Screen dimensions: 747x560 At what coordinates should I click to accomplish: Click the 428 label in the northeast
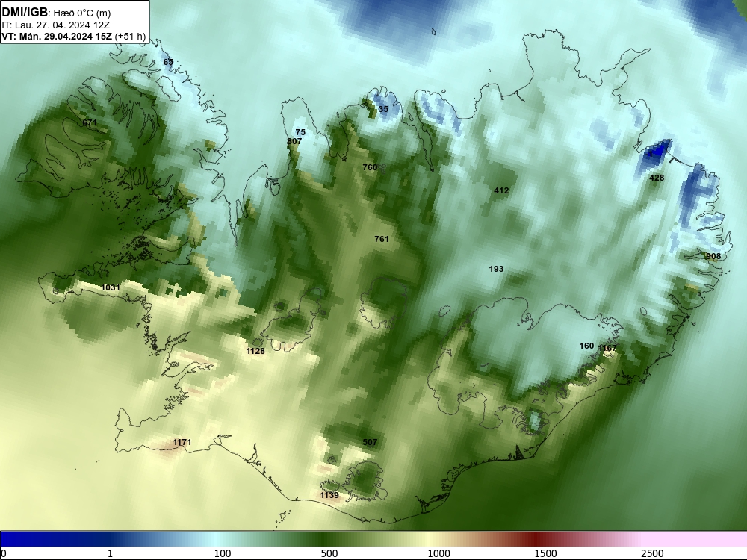tap(657, 178)
